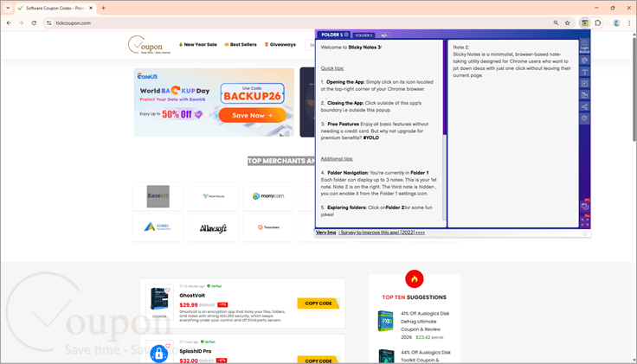Open the manycam merchant tile
This screenshot has height=364, width=637.
tap(268, 196)
